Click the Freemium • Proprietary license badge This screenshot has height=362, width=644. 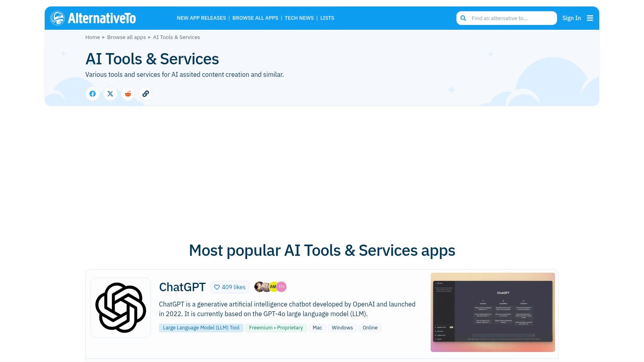click(276, 328)
